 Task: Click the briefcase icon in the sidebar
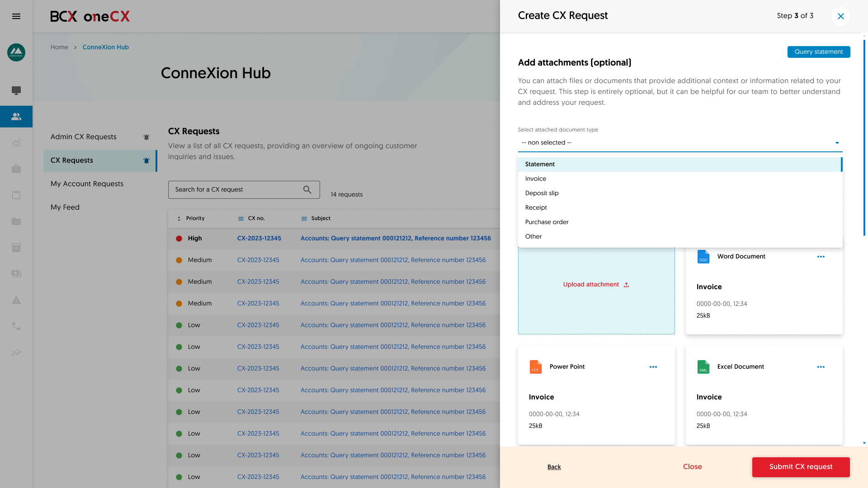pyautogui.click(x=16, y=169)
